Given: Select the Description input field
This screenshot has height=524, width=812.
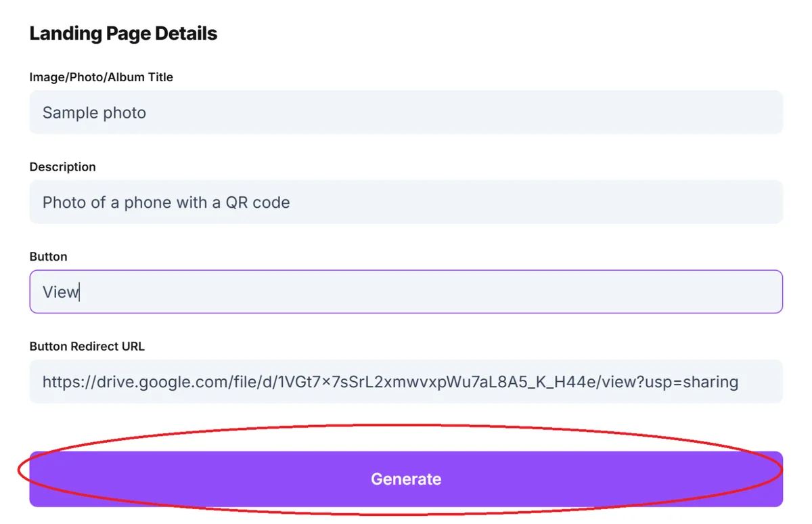Looking at the screenshot, I should pyautogui.click(x=406, y=202).
